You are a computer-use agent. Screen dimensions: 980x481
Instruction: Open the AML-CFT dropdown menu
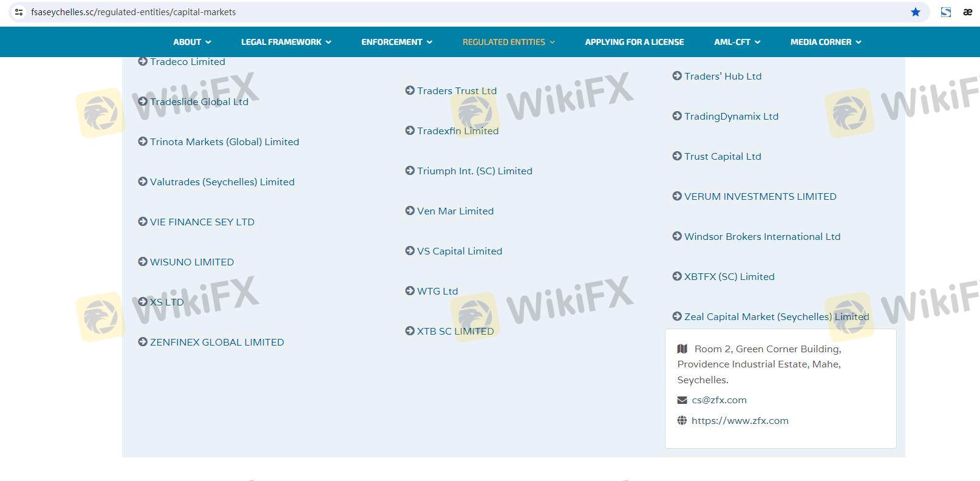click(737, 42)
